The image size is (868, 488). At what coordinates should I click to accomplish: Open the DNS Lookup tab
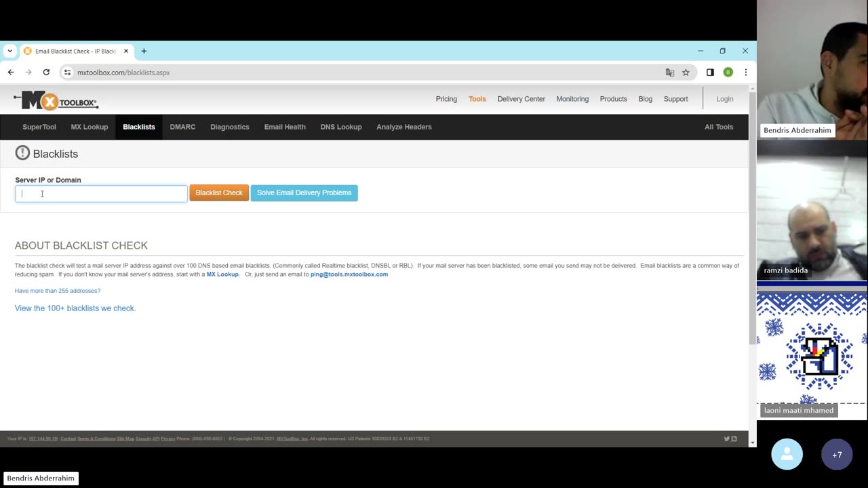click(x=341, y=127)
